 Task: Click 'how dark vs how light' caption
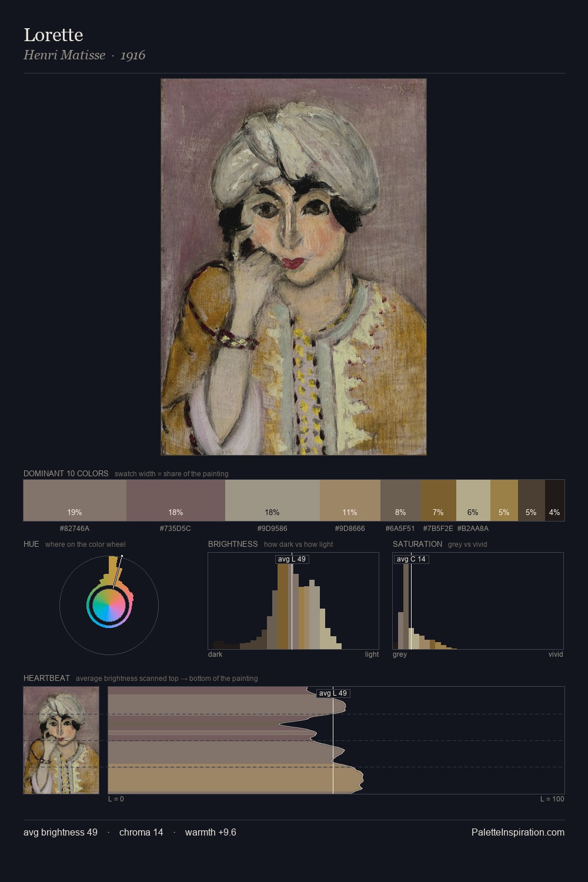click(x=298, y=544)
